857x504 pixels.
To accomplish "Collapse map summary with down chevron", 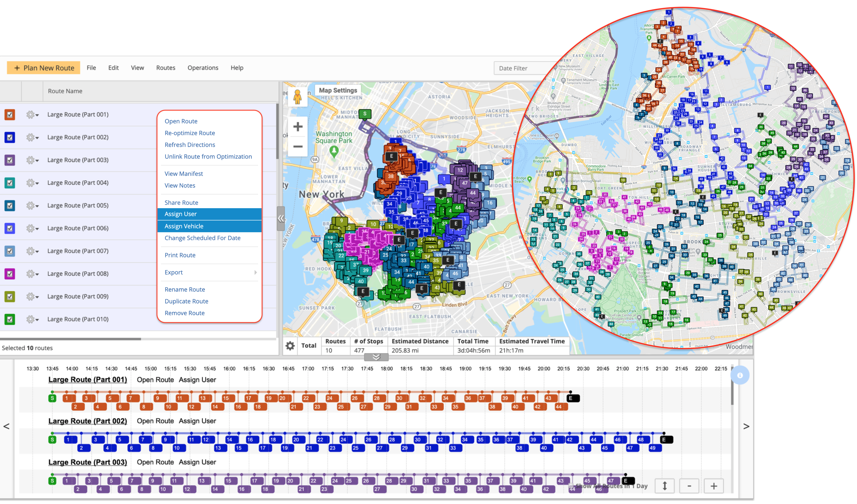I will click(376, 357).
